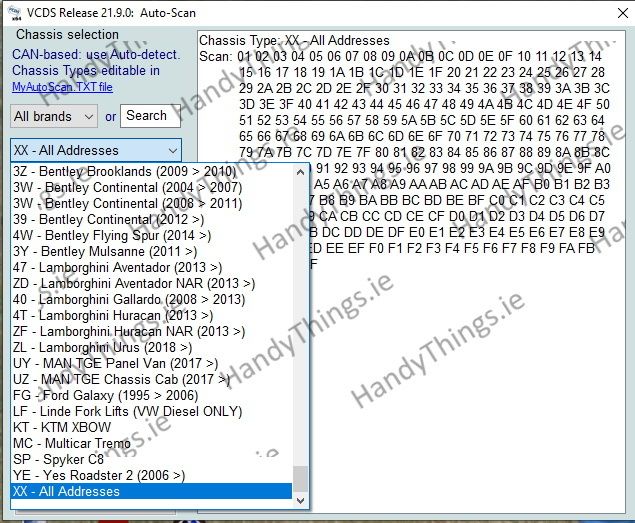Pick LF - Linde Fork Lifts entry

151,412
